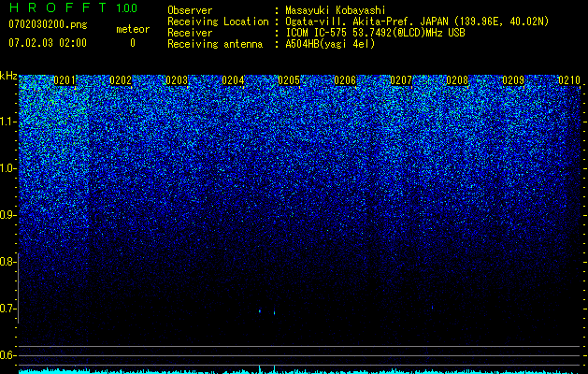Click the timestamp 07.02.03 02:00
Image resolution: width=588 pixels, height=374 pixels.
click(48, 43)
